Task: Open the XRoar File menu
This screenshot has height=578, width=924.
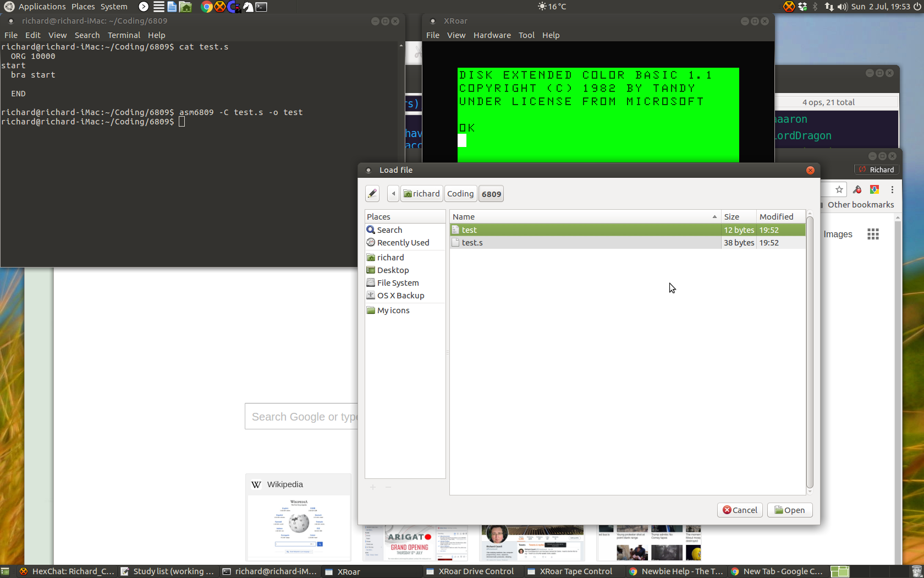Action: [433, 35]
